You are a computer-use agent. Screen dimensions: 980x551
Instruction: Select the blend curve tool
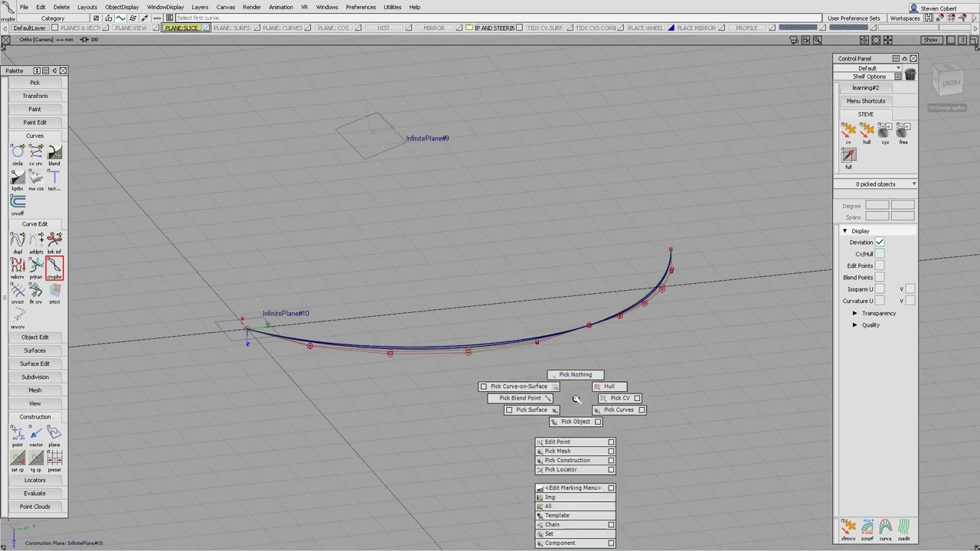(x=54, y=153)
